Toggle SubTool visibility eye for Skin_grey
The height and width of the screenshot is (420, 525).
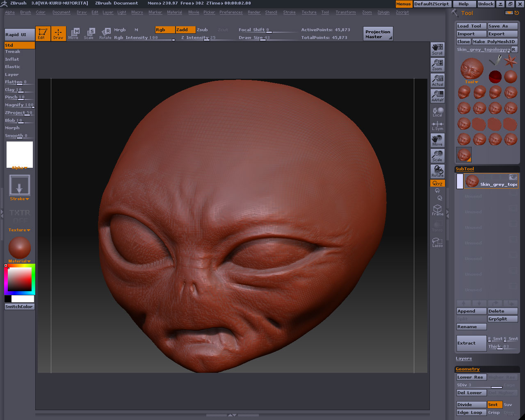(513, 177)
